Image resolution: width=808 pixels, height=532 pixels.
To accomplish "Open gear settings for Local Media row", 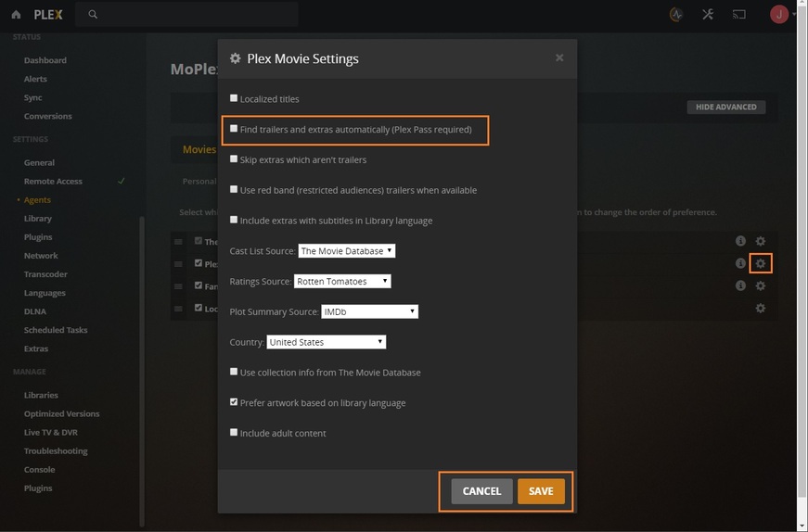I will tap(760, 308).
